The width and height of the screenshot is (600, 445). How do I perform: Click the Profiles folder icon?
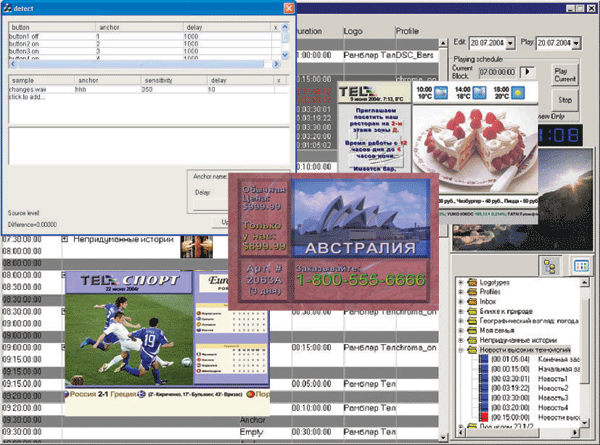(472, 292)
